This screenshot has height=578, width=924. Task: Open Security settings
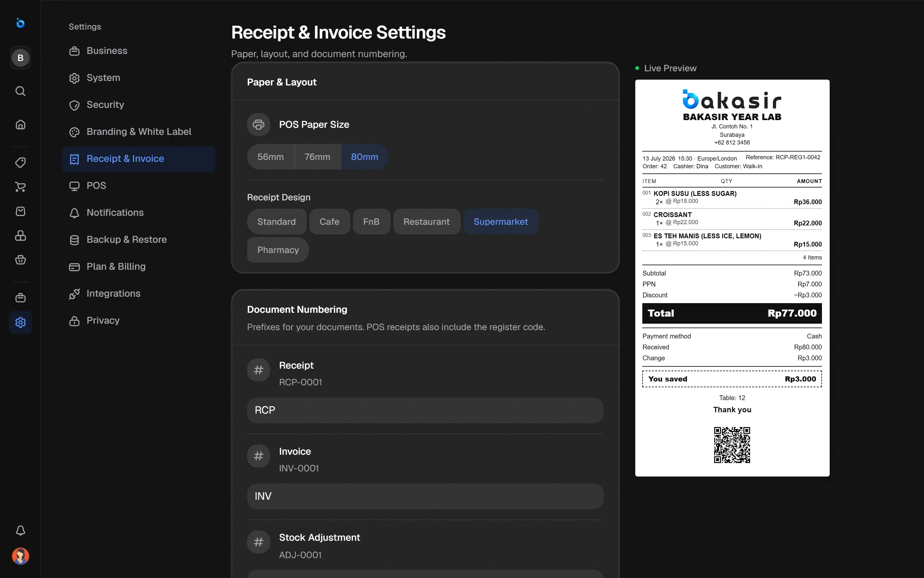coord(139,105)
